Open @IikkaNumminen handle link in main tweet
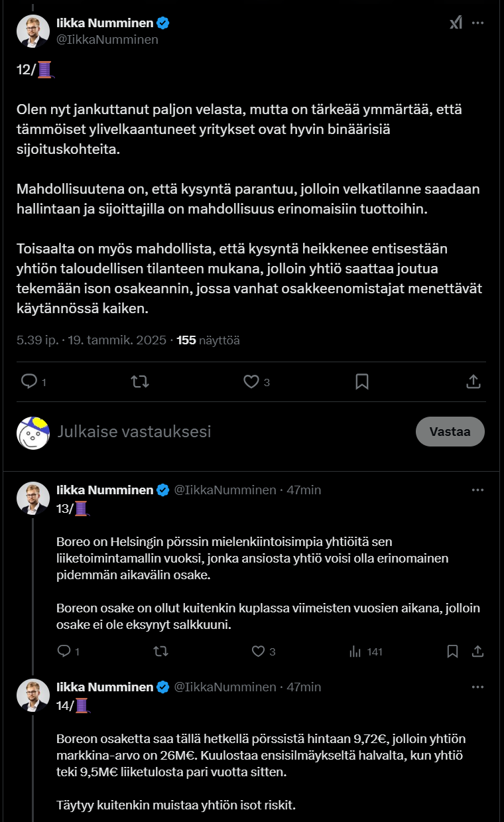The image size is (504, 822). (107, 39)
